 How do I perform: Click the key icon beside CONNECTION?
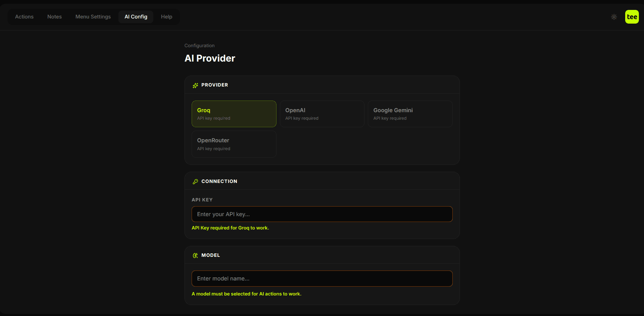tap(195, 182)
